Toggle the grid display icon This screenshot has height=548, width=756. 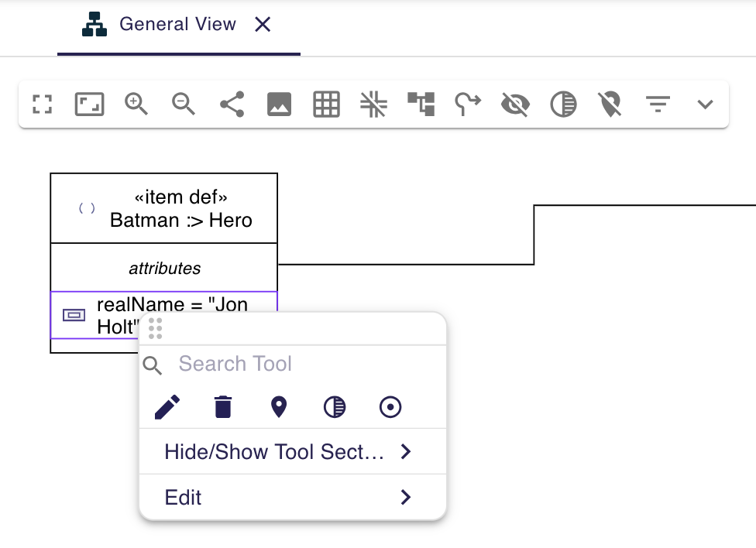(326, 104)
